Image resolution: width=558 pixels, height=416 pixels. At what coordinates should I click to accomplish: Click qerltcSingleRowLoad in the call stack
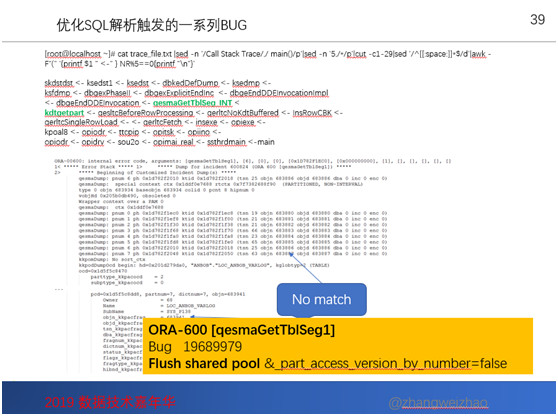pos(81,122)
